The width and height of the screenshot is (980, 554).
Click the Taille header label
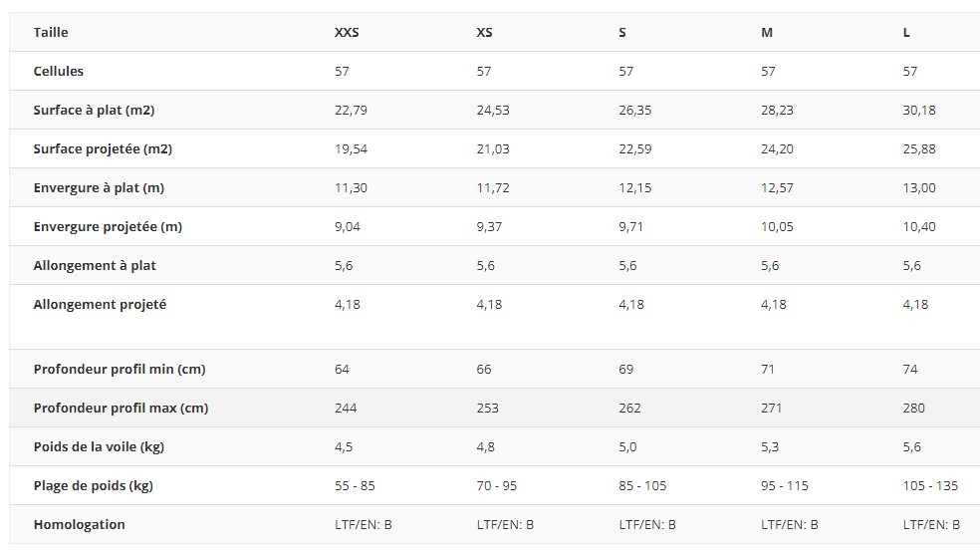coord(51,33)
